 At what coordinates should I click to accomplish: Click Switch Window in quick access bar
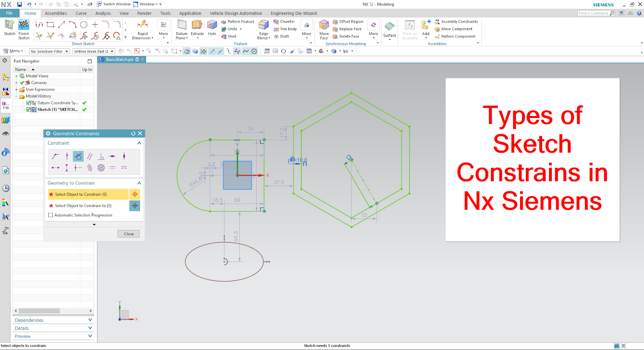coord(114,4)
